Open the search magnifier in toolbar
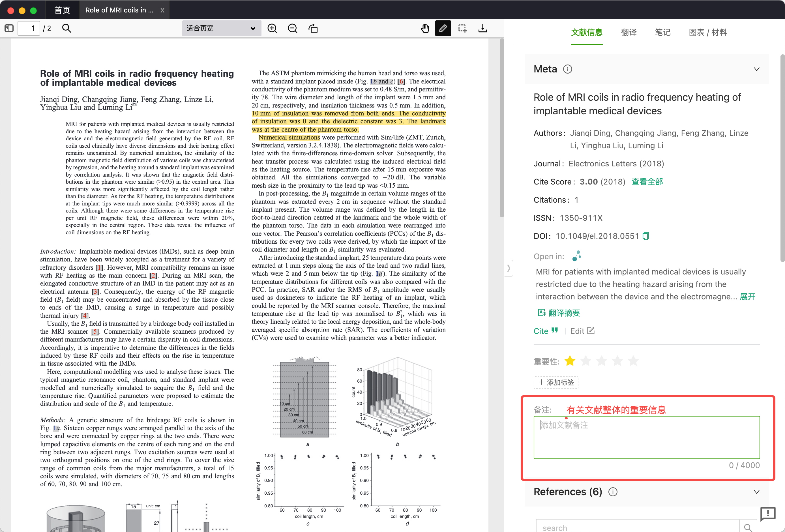Viewport: 785px width, 532px height. [x=67, y=28]
